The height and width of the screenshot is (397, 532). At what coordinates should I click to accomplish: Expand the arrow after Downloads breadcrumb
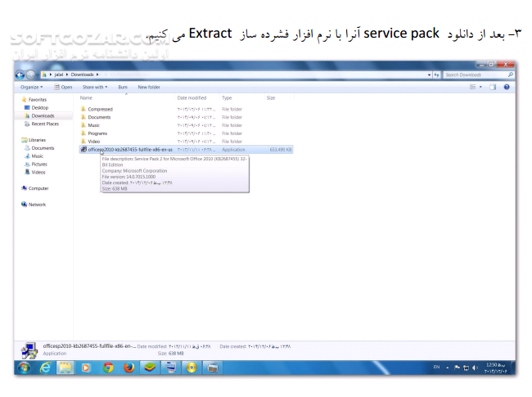(x=97, y=74)
